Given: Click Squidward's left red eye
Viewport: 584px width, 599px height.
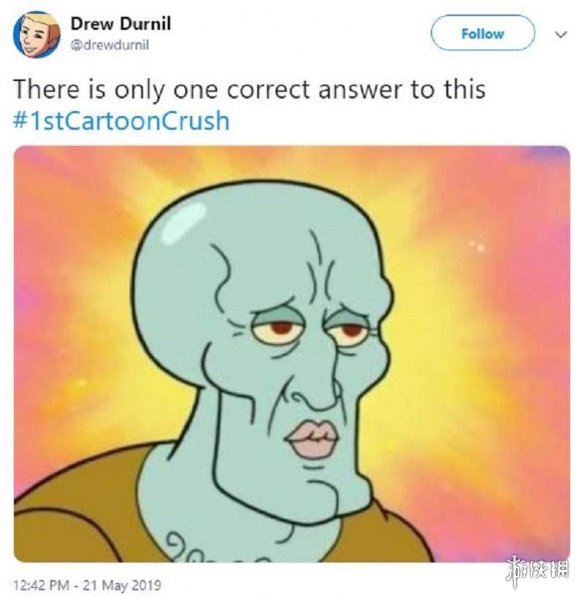Looking at the screenshot, I should (x=281, y=327).
